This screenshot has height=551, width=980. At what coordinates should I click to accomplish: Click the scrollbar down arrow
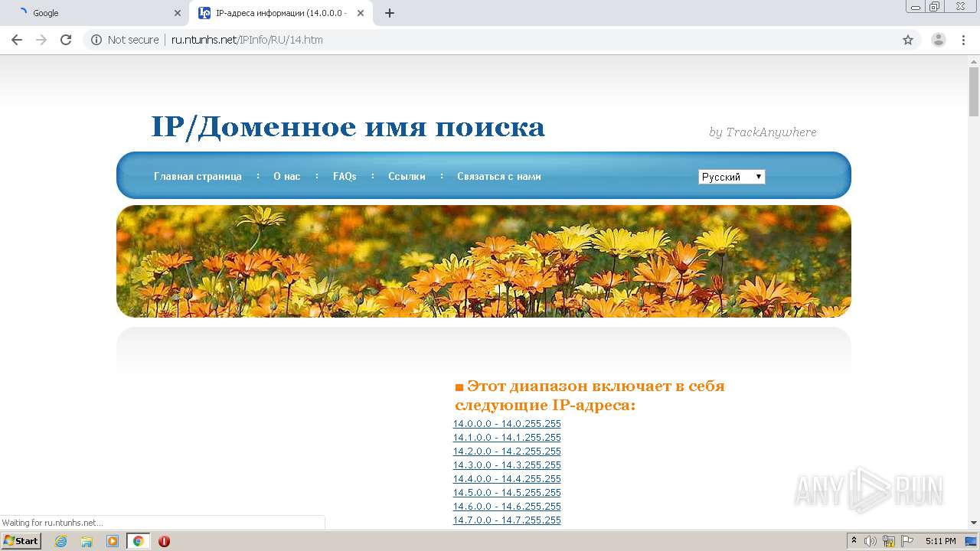coord(974,523)
